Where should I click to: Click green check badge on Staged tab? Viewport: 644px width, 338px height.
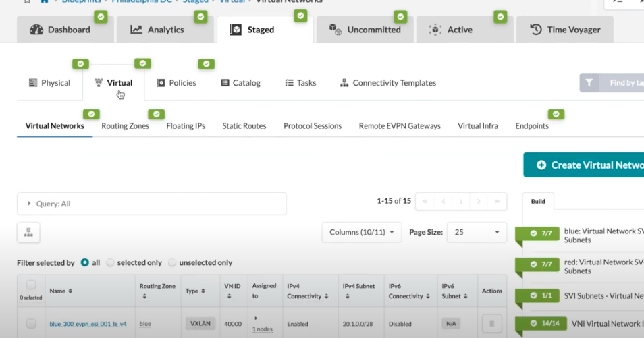coord(300,16)
